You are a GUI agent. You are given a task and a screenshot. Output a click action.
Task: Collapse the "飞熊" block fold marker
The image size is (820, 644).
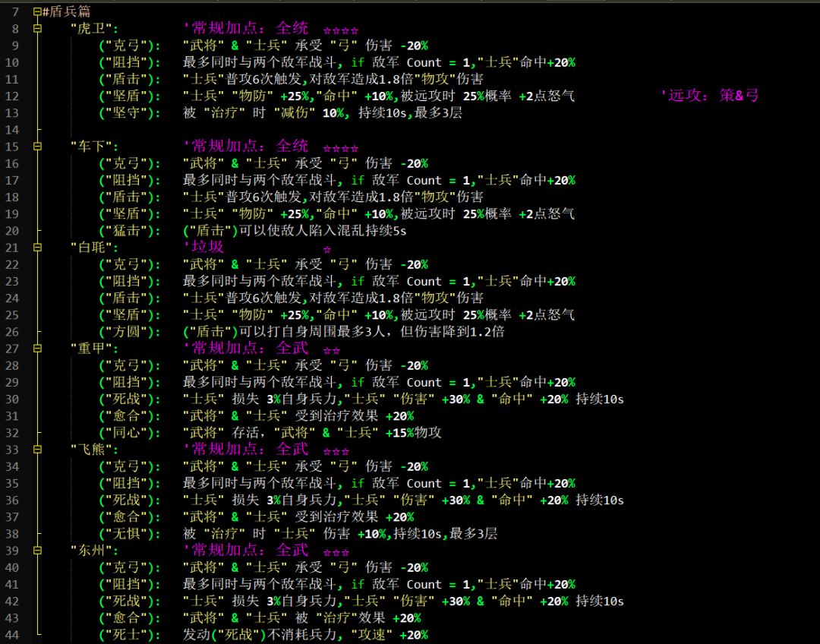click(37, 450)
